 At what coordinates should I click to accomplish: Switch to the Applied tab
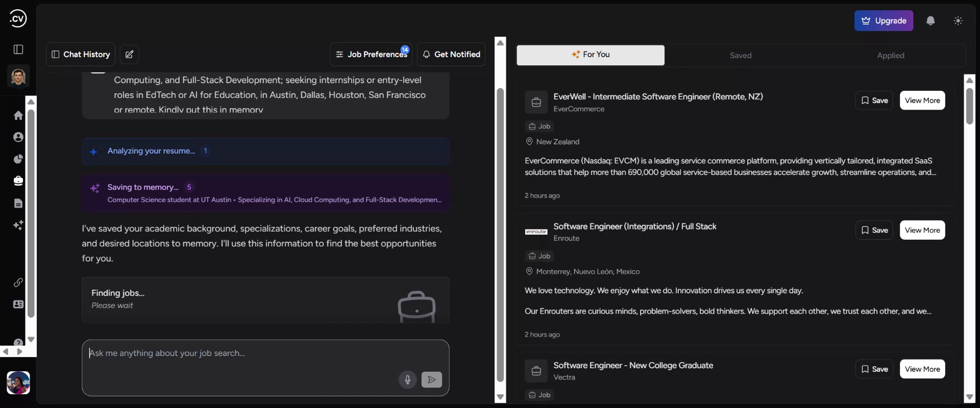[x=891, y=55]
